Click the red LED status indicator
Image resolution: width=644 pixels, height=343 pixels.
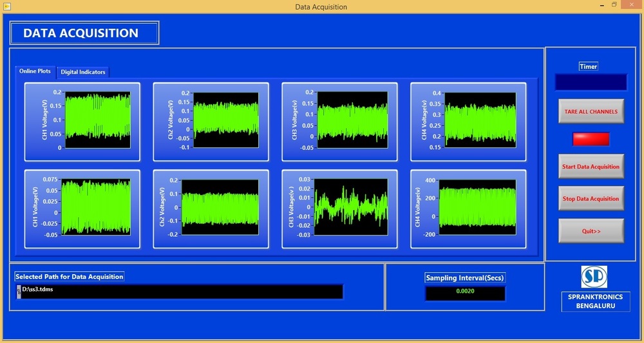(x=591, y=139)
